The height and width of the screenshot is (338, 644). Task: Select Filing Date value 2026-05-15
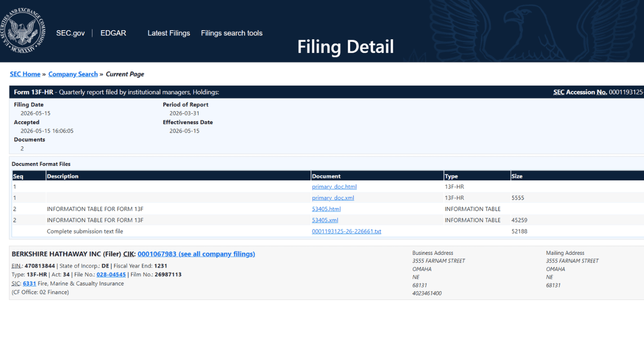click(35, 114)
